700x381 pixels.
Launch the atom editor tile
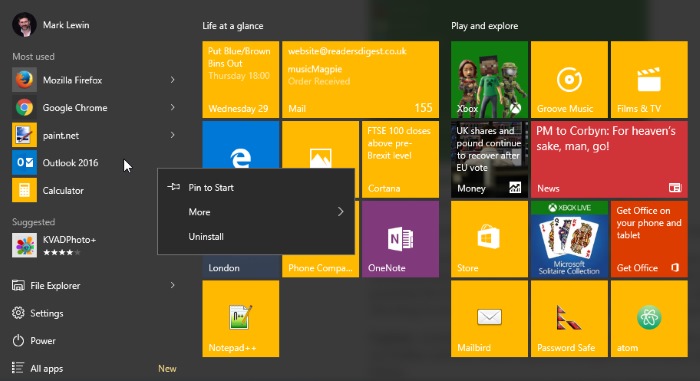(649, 318)
